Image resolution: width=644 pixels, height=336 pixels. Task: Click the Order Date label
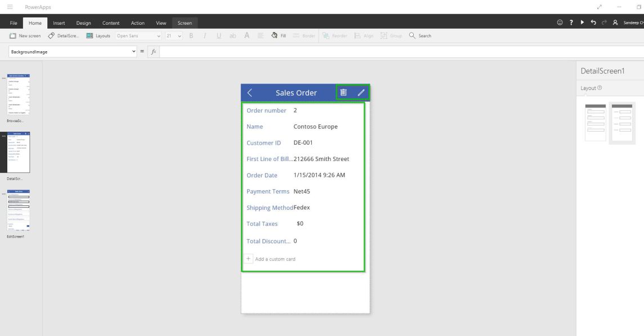pyautogui.click(x=262, y=176)
